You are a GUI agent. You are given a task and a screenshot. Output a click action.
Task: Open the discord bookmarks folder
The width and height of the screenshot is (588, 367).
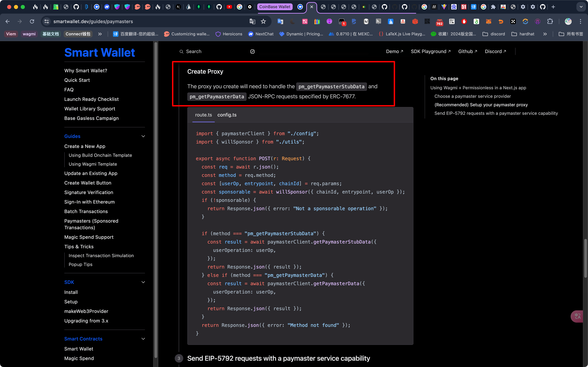494,34
